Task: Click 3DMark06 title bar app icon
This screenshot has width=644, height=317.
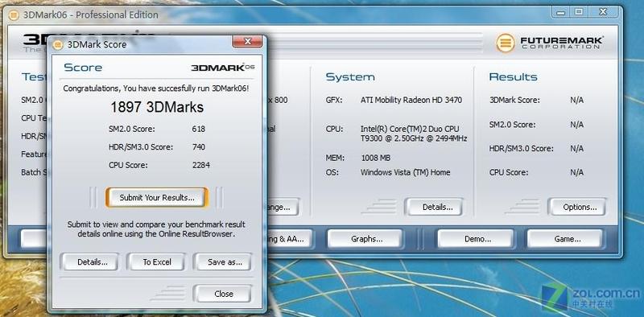Action: [x=14, y=15]
